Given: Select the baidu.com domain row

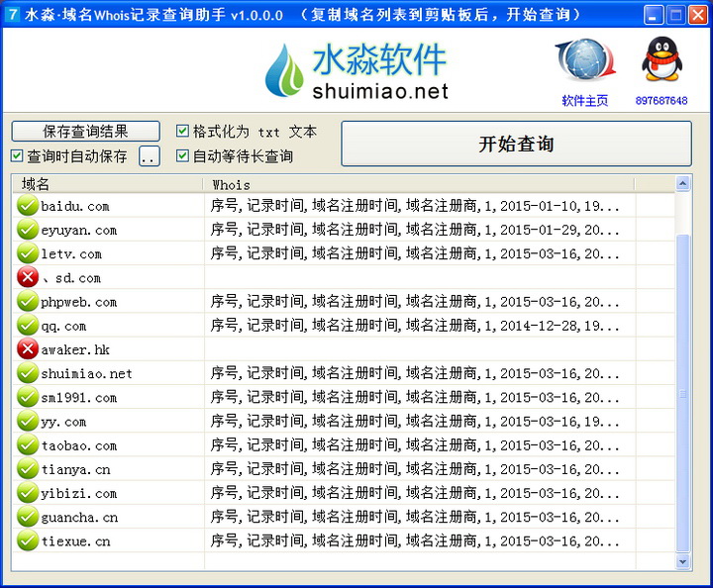Looking at the screenshot, I should pyautogui.click(x=344, y=206).
